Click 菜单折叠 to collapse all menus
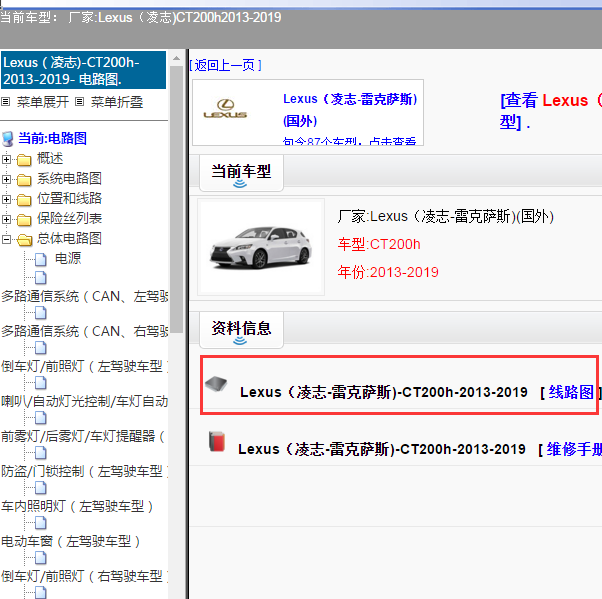This screenshot has width=602, height=599. 117,102
